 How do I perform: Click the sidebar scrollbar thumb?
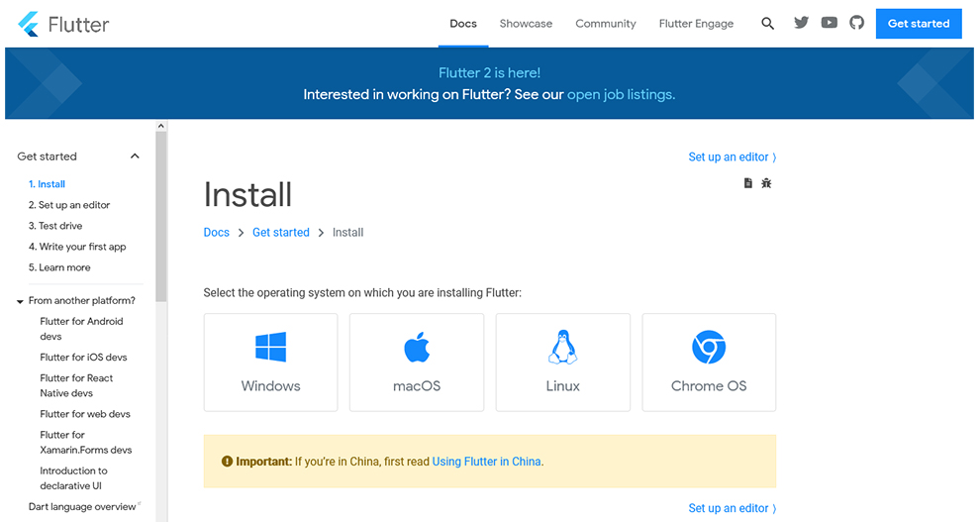(x=161, y=216)
